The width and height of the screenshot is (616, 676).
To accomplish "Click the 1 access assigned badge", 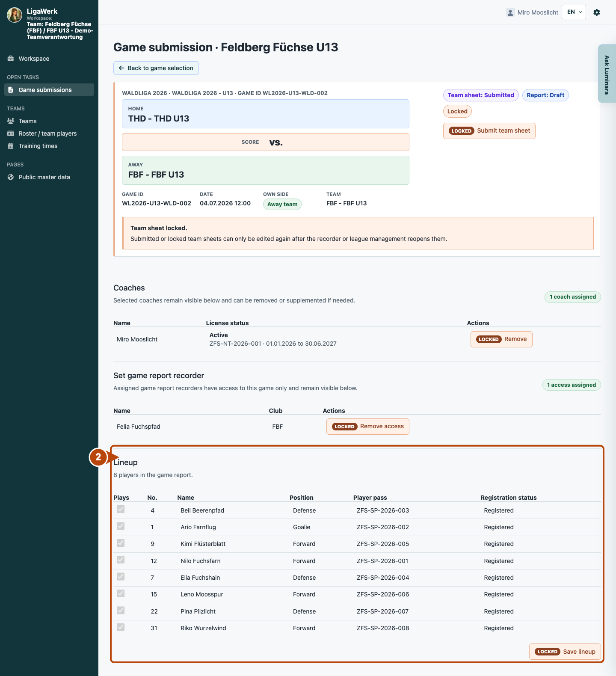I will (x=572, y=385).
